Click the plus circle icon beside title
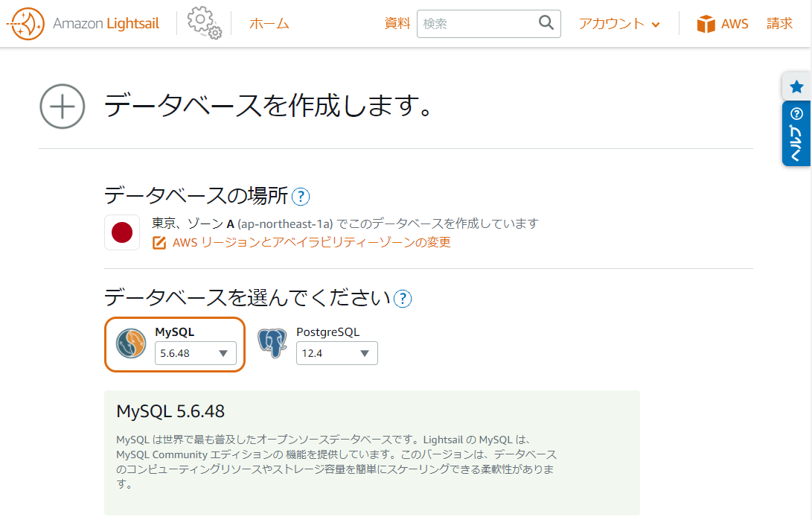This screenshot has height=520, width=812. [x=62, y=107]
